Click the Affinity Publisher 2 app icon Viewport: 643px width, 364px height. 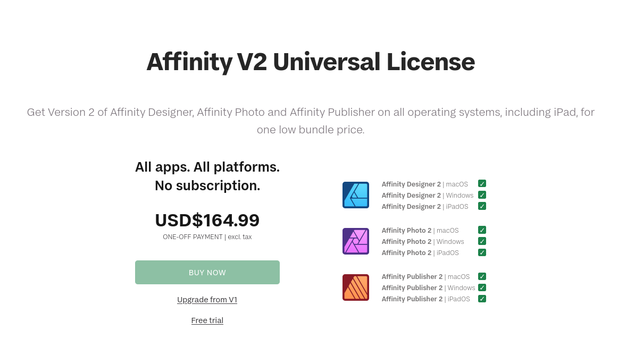(x=356, y=287)
